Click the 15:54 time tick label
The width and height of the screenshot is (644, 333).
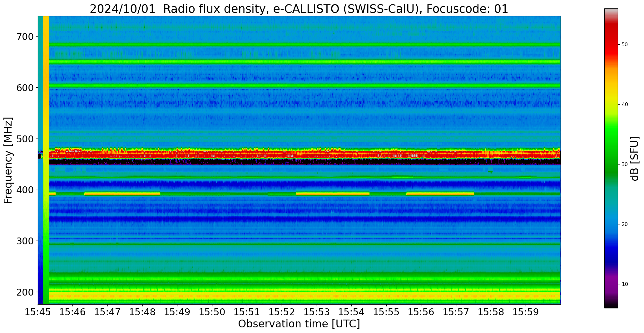pos(352,312)
